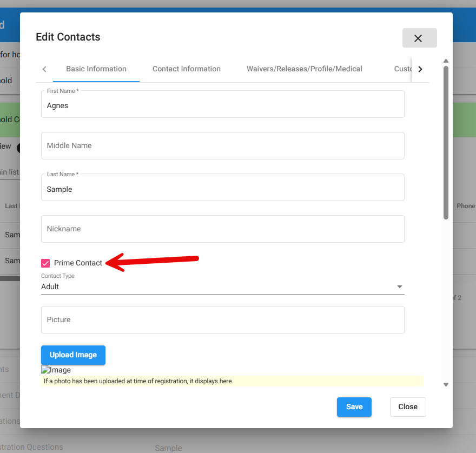Click the First Name field containing Agnes

pyautogui.click(x=222, y=105)
